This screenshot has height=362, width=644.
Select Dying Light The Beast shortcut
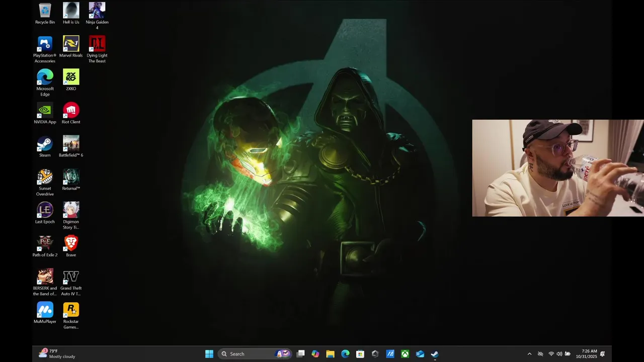97,50
